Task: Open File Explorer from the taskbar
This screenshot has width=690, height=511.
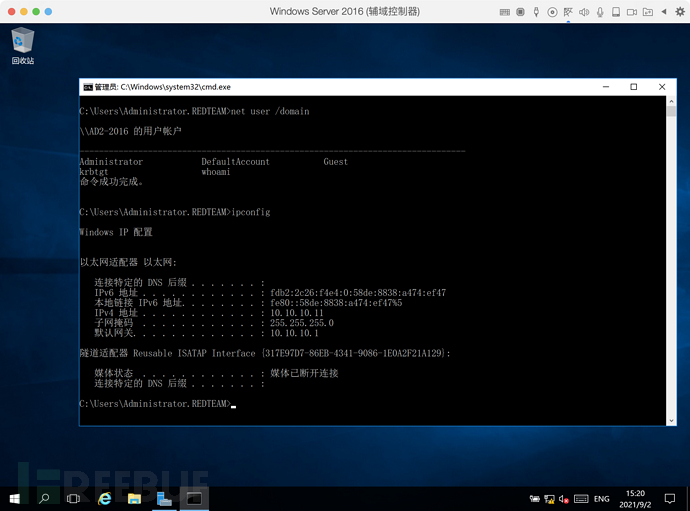Action: pos(134,499)
